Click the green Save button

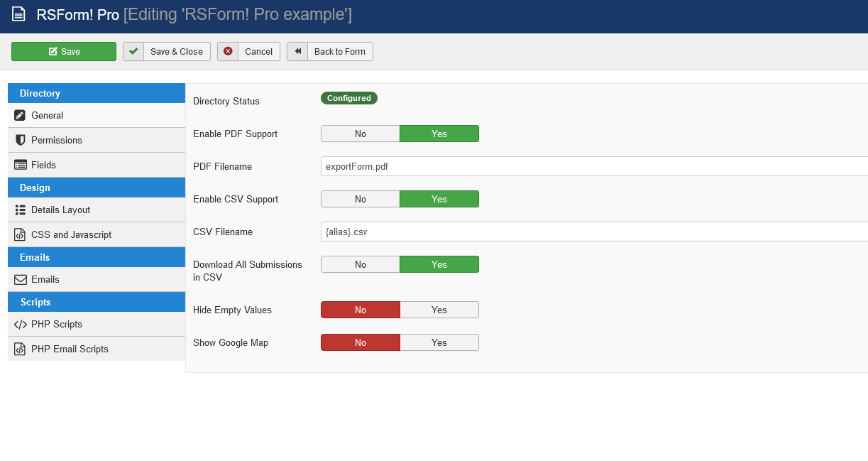coord(64,52)
